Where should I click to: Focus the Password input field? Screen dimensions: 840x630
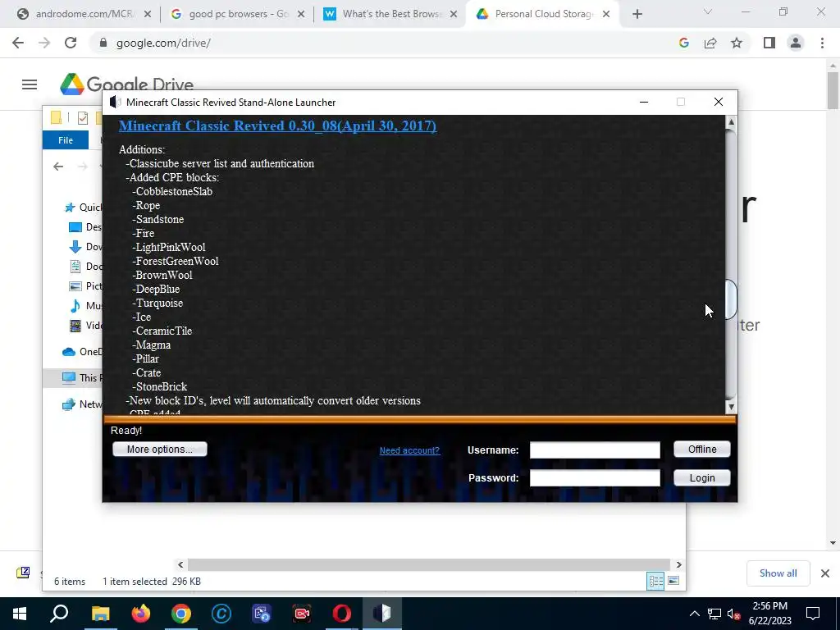pos(595,478)
